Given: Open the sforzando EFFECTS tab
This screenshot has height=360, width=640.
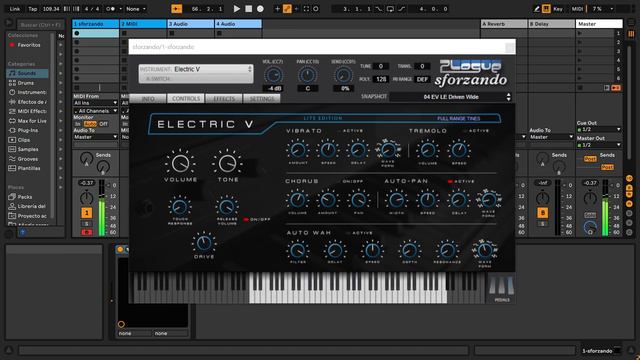Looking at the screenshot, I should (x=224, y=99).
